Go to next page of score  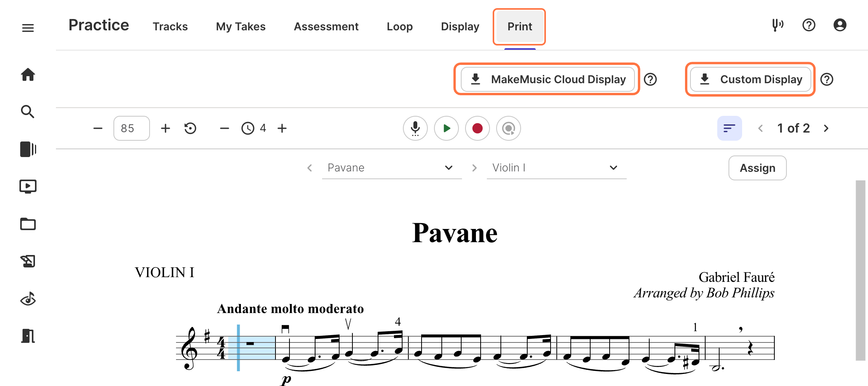tap(826, 128)
